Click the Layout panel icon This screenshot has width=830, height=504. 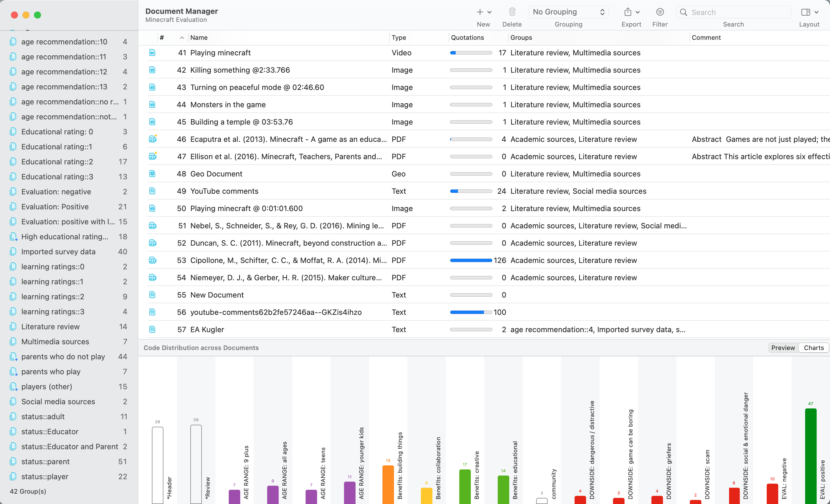[x=805, y=12]
